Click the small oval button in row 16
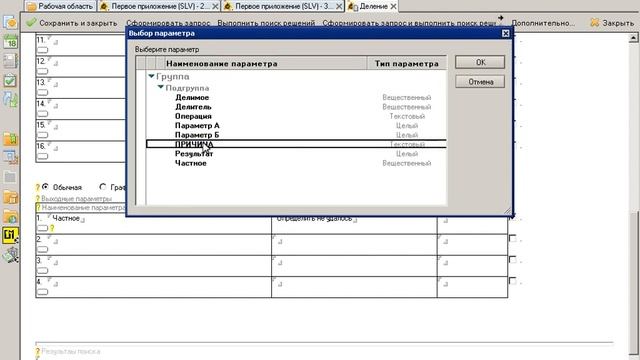 click(42, 156)
